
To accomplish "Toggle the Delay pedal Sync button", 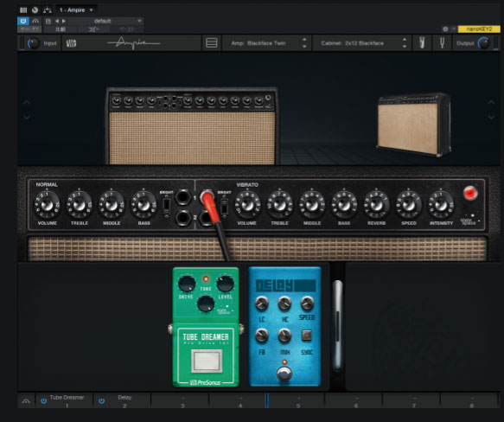I will 306,336.
